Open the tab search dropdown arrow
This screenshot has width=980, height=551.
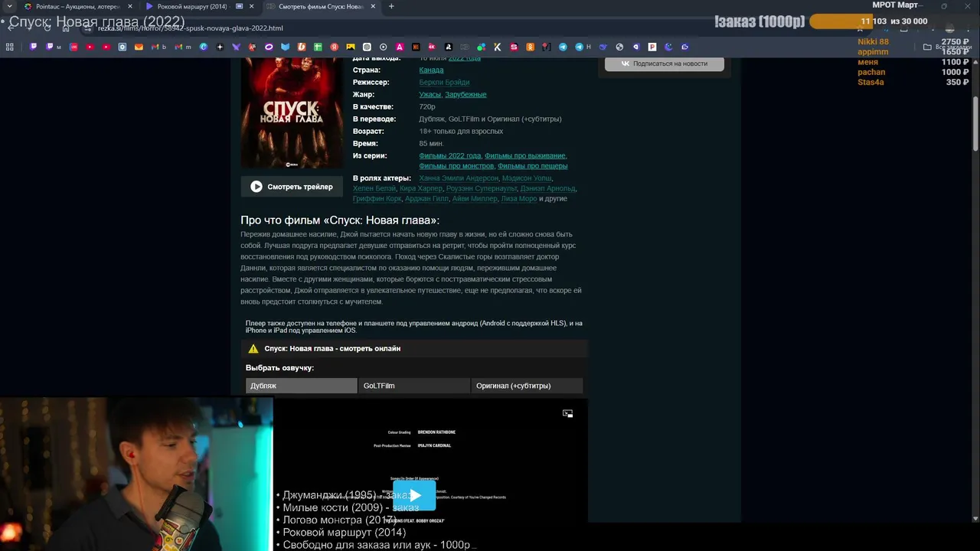point(8,6)
